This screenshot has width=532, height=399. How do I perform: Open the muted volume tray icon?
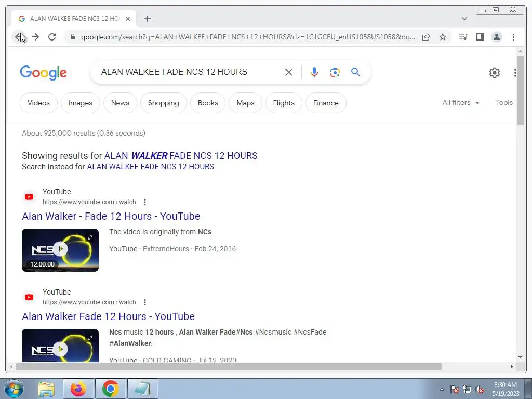click(x=480, y=390)
